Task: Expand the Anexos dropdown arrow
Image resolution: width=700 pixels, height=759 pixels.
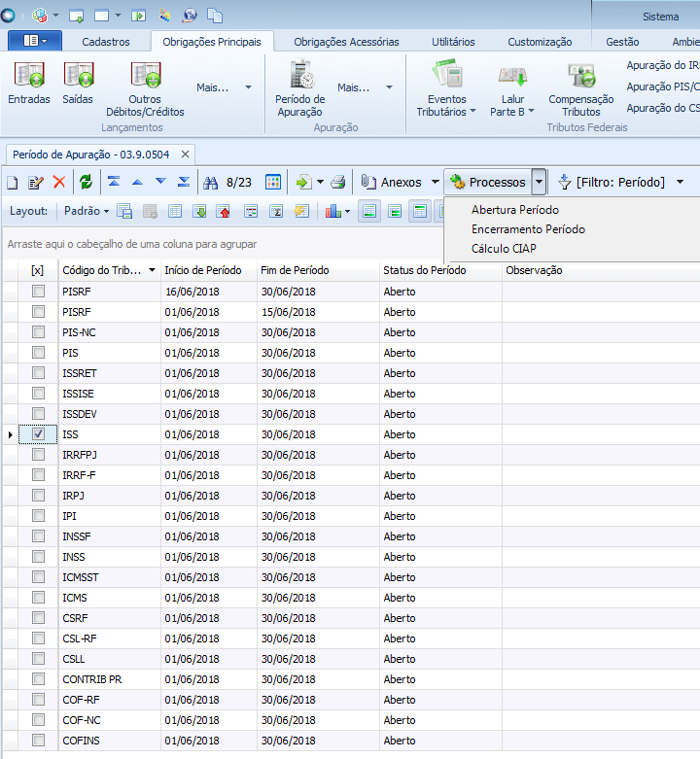Action: (x=436, y=183)
